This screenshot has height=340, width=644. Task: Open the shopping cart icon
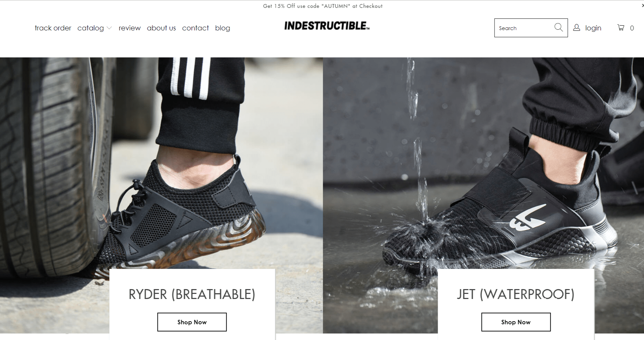tap(621, 28)
